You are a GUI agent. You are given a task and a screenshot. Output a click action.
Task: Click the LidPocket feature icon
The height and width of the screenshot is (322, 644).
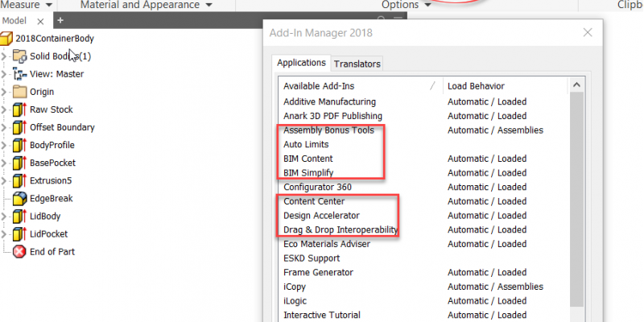coord(20,233)
